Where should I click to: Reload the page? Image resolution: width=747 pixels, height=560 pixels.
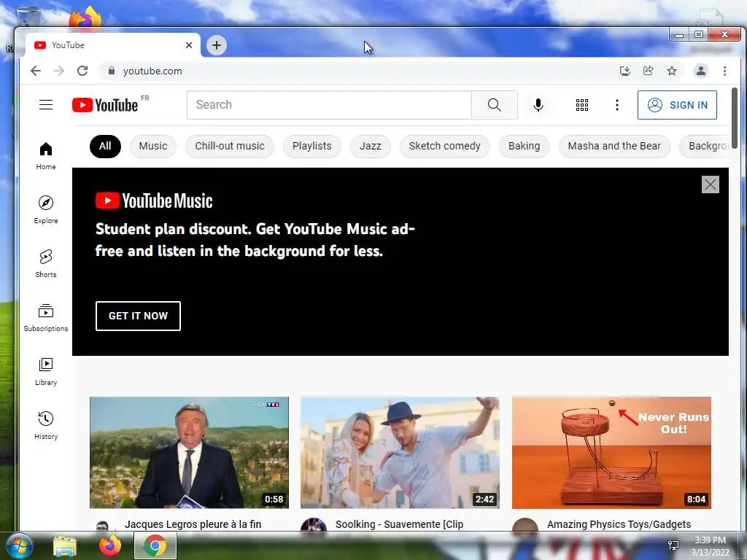click(x=82, y=71)
